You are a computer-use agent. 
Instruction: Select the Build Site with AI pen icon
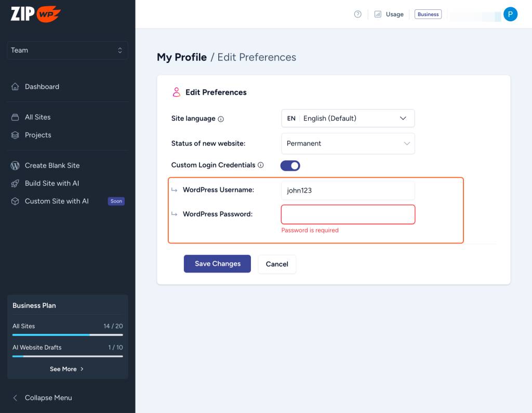point(16,183)
